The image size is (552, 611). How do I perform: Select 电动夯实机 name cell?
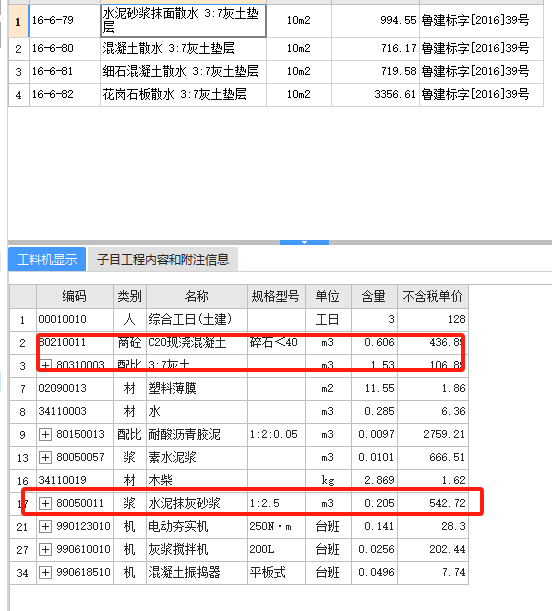(197, 527)
